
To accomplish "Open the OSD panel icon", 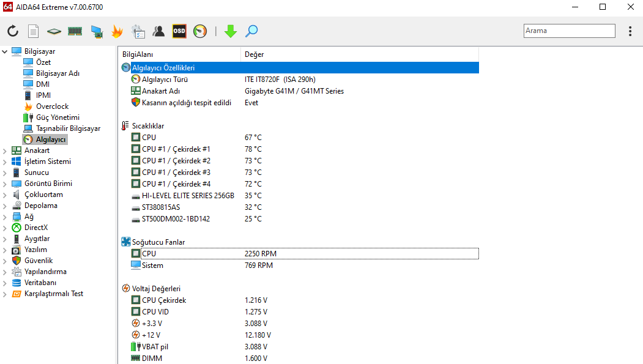I will click(x=179, y=31).
